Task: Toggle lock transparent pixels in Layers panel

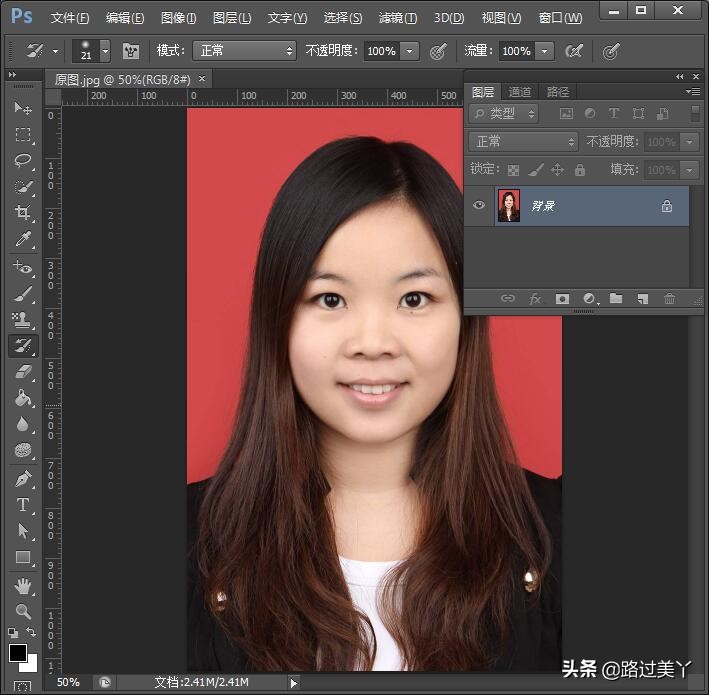Action: click(514, 170)
